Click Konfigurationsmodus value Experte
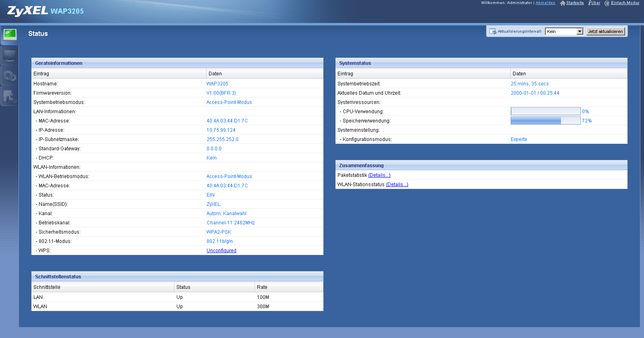The image size is (644, 338). click(x=519, y=139)
